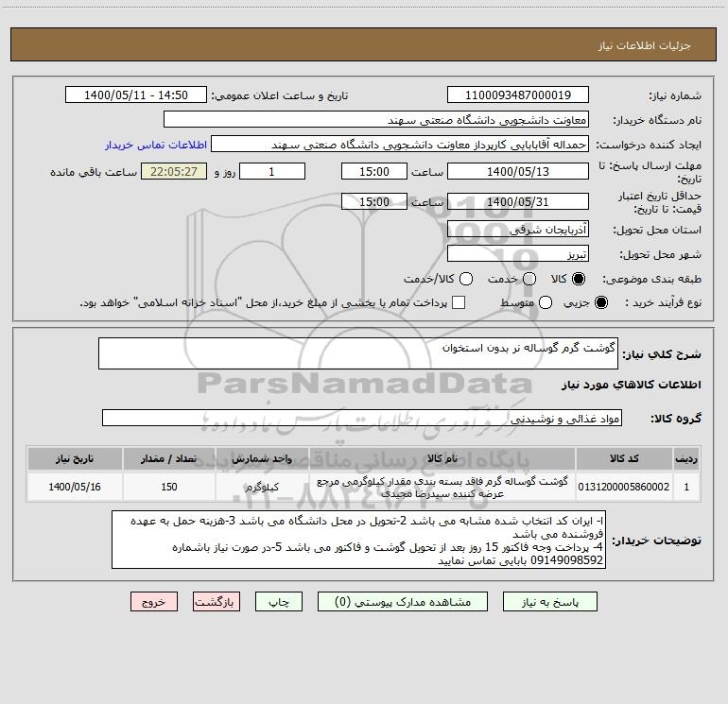Select the جزیی purchase type radio
728x704 pixels.
[600, 302]
